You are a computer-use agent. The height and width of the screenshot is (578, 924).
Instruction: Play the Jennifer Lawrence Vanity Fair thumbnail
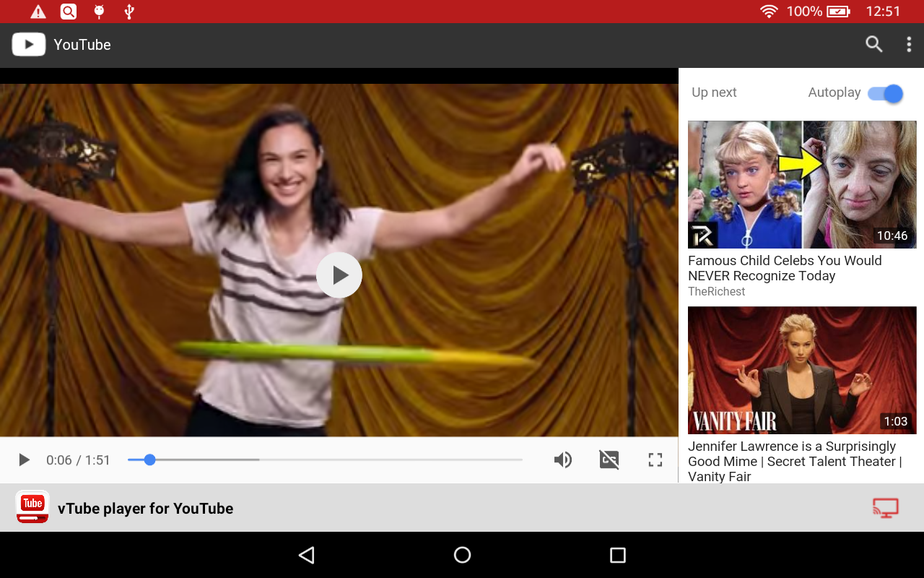(x=801, y=370)
